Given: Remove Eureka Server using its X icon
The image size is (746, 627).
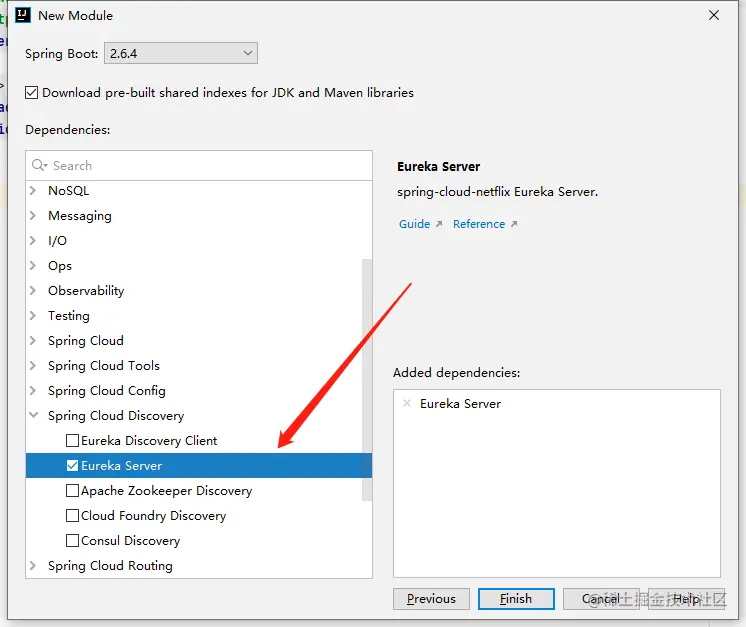Looking at the screenshot, I should coord(407,403).
